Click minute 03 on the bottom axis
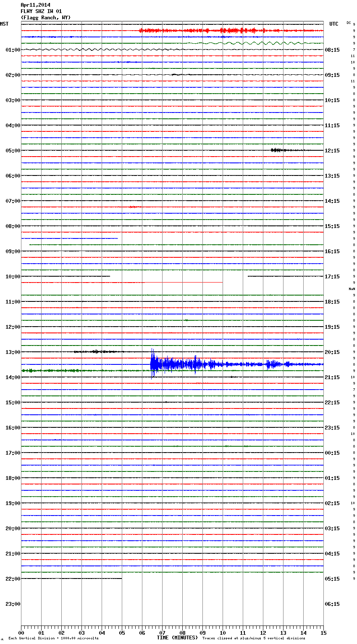Image resolution: width=357 pixels, height=644 pixels. pyautogui.click(x=81, y=633)
